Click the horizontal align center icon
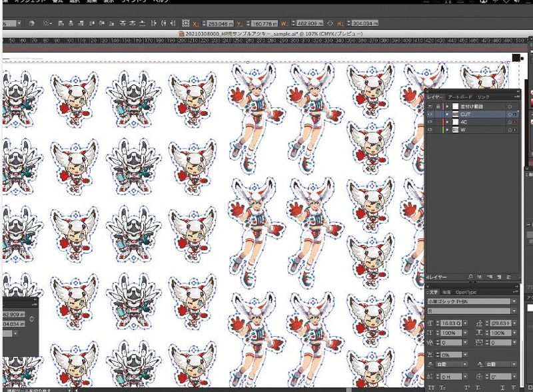 [69, 23]
